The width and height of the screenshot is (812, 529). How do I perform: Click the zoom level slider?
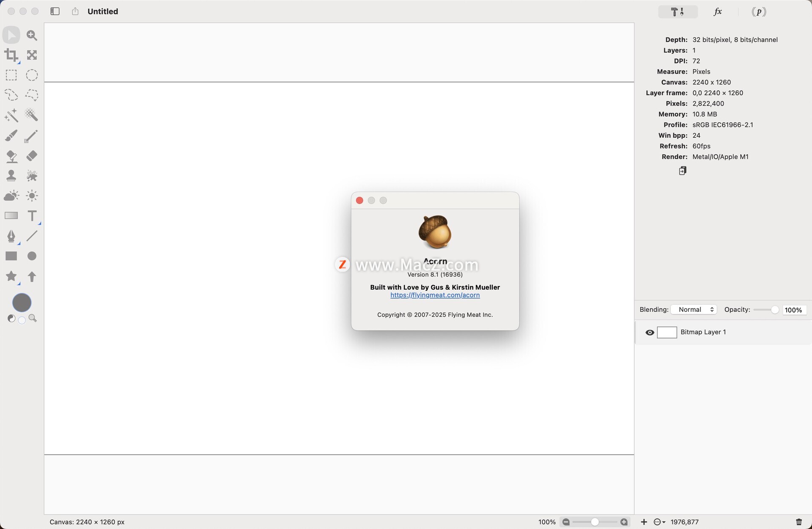[595, 522]
